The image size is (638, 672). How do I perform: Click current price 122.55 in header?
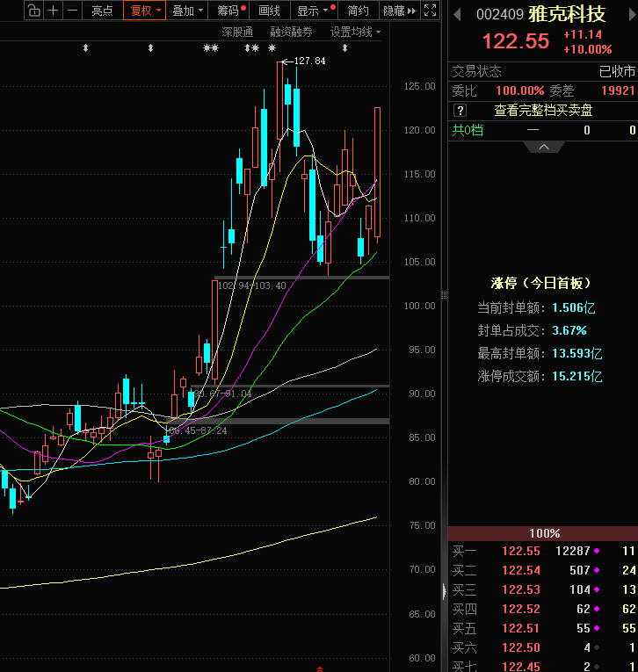click(x=515, y=41)
